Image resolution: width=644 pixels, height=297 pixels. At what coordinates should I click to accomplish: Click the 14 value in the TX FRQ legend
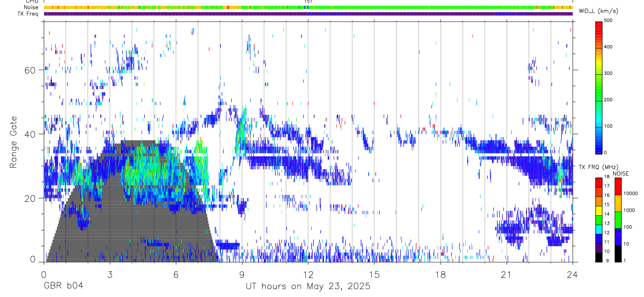tap(607, 213)
